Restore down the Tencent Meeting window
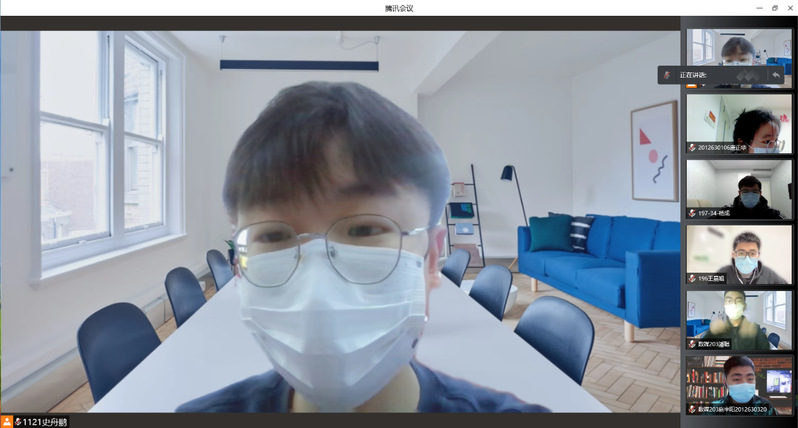 tap(774, 8)
